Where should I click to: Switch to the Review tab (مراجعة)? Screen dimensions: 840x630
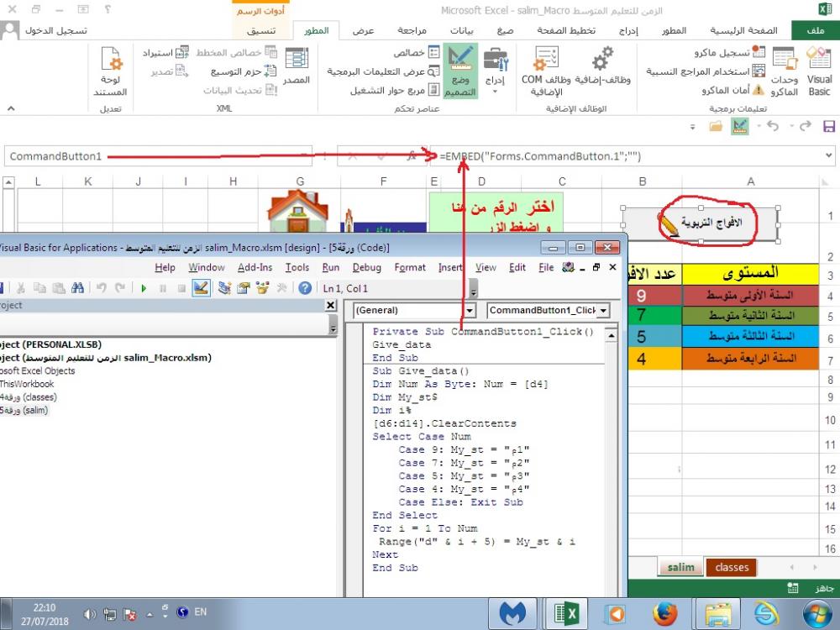412,30
